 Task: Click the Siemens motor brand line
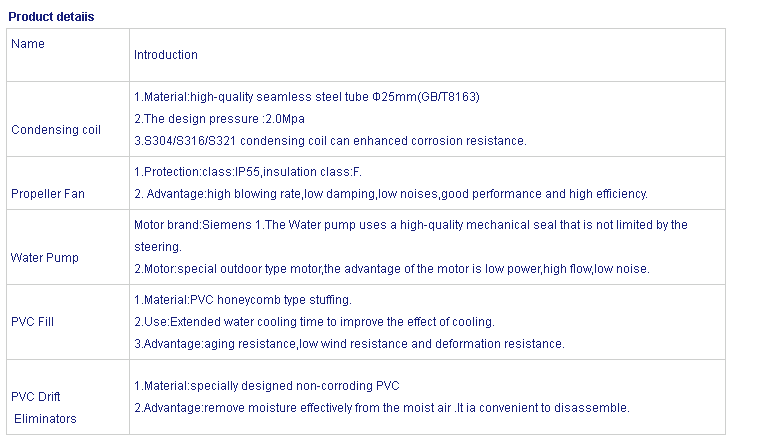(x=410, y=225)
